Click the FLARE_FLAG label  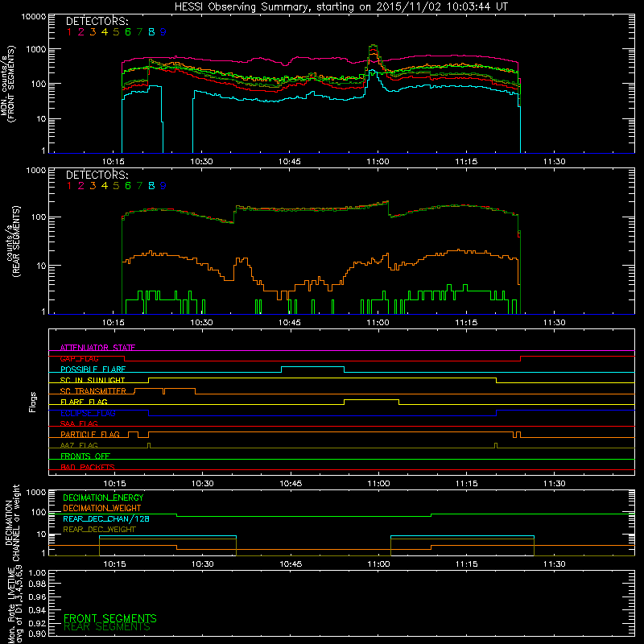(84, 402)
